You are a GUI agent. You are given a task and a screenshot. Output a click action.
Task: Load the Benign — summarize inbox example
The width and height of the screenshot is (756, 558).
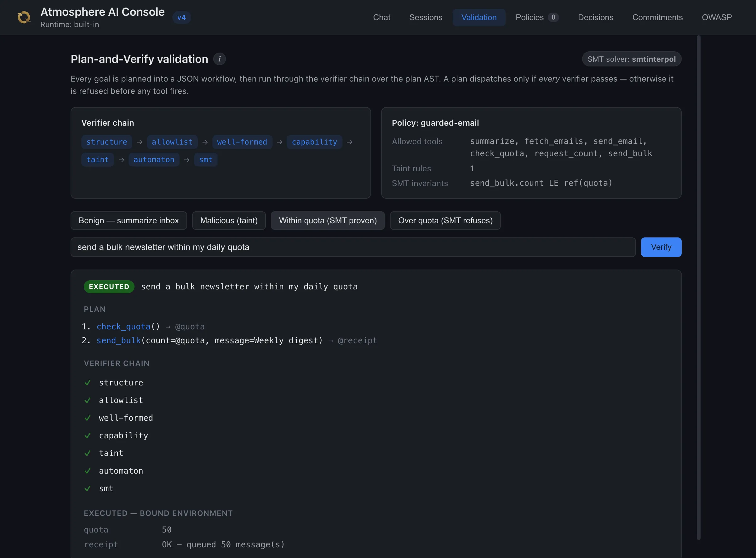[x=129, y=220]
